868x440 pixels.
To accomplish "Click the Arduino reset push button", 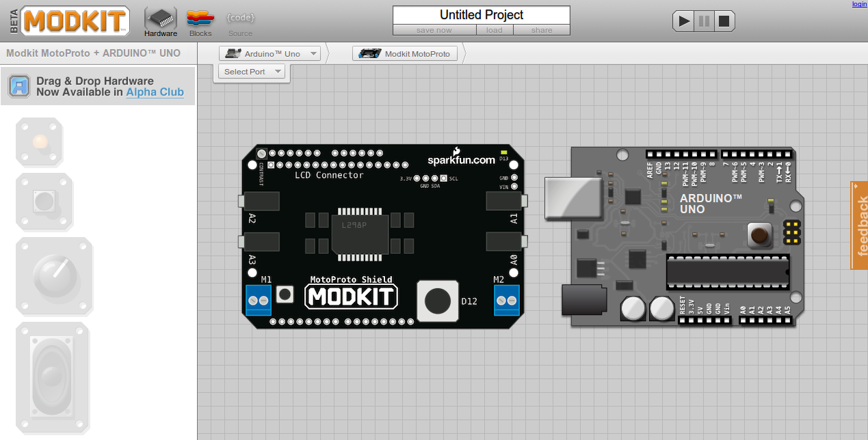I will [759, 235].
